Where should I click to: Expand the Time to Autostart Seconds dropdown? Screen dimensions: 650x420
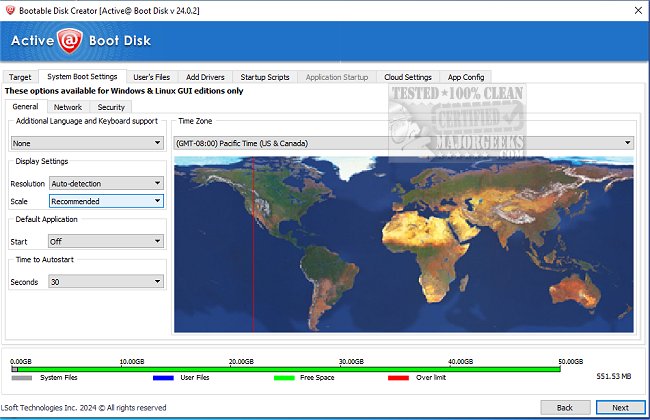(106, 282)
